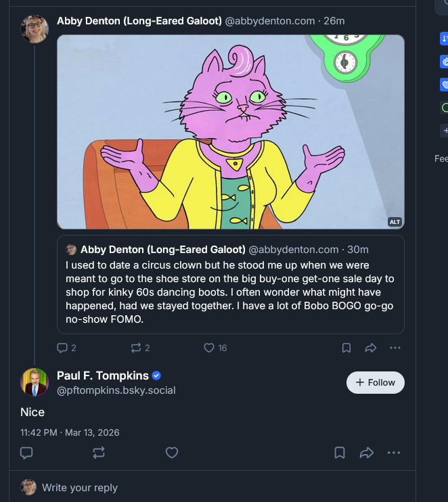448x502 pixels.
Task: Open Abby Denton's avatar at top of thread
Action: coord(35,29)
